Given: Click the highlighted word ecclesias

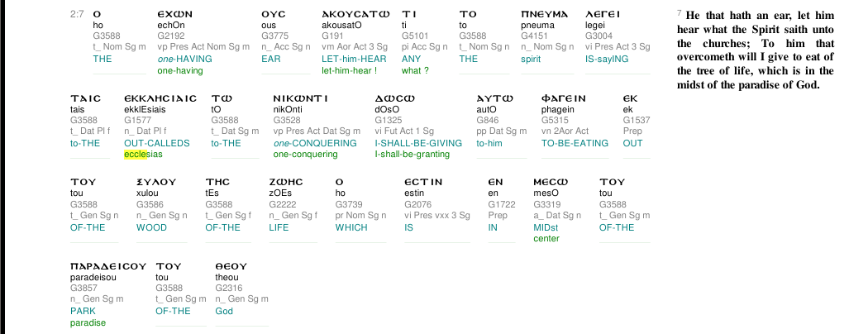Looking at the screenshot, I should [143, 154].
